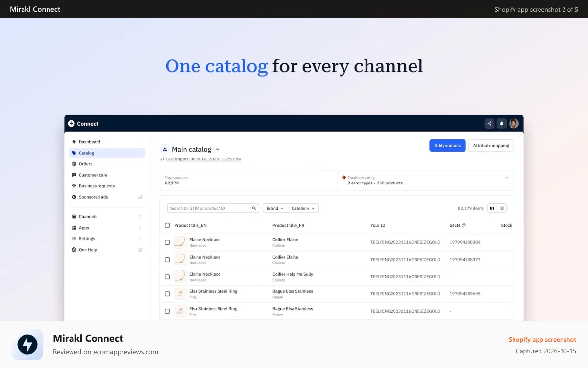Click the first Elaine Necklace product thumbnail
This screenshot has height=368, width=588.
[180, 242]
